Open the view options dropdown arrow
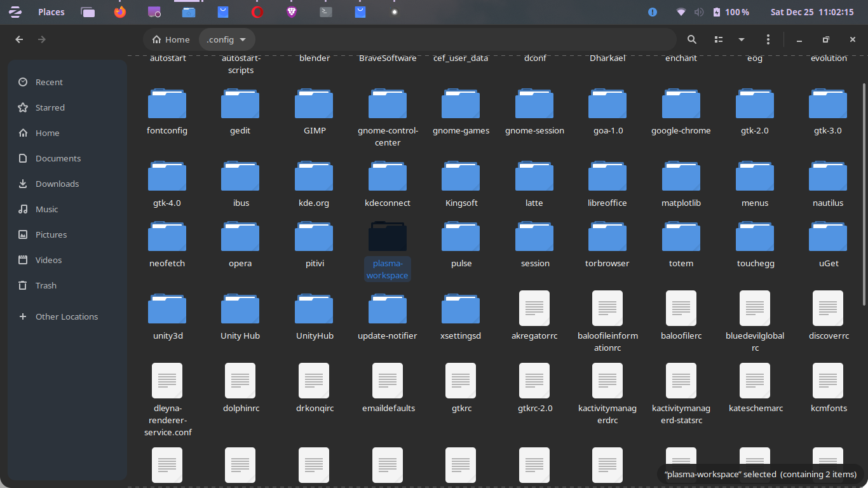 (x=741, y=39)
